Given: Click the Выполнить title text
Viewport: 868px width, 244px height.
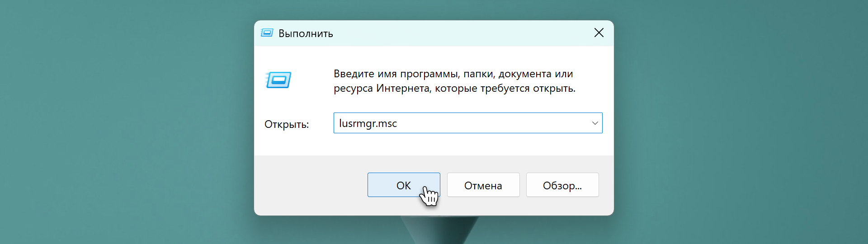Looking at the screenshot, I should (x=306, y=33).
